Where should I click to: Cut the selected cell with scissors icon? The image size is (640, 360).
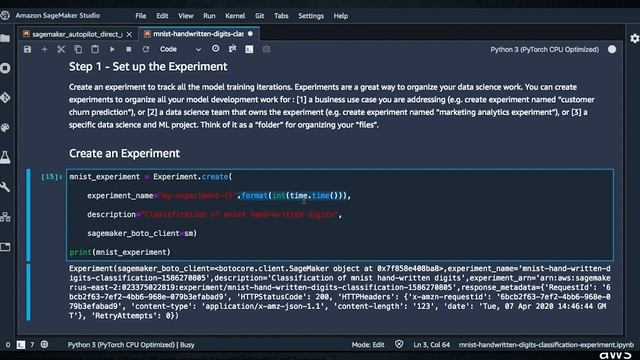coord(61,49)
